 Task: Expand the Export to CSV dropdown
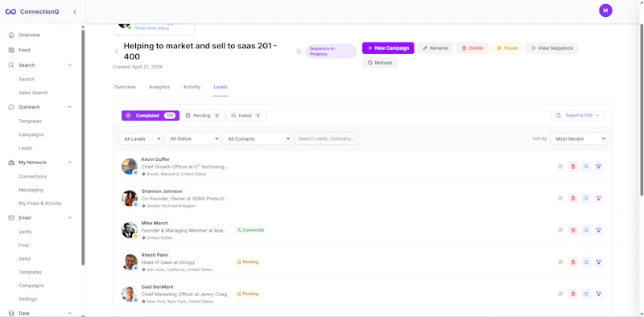tap(577, 115)
